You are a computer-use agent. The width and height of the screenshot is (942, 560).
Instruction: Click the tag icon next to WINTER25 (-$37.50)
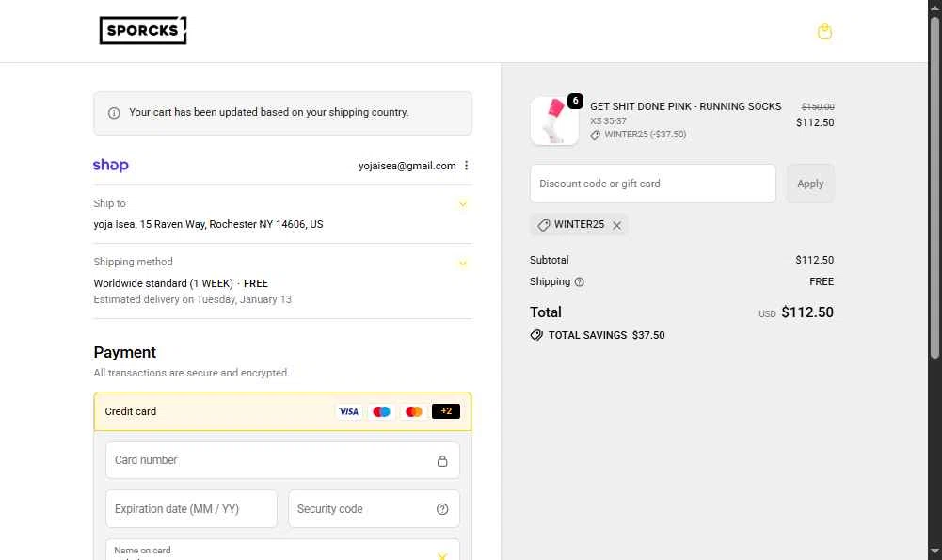(x=595, y=136)
